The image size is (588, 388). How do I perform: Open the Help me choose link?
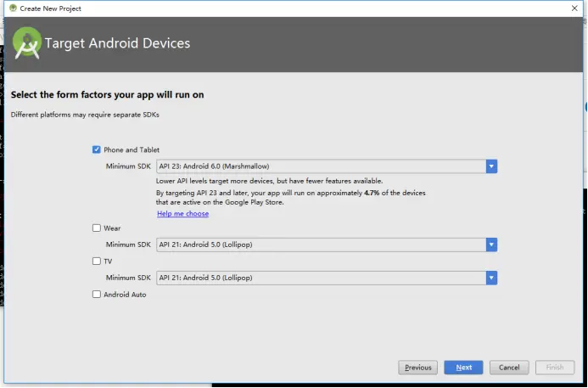[182, 214]
